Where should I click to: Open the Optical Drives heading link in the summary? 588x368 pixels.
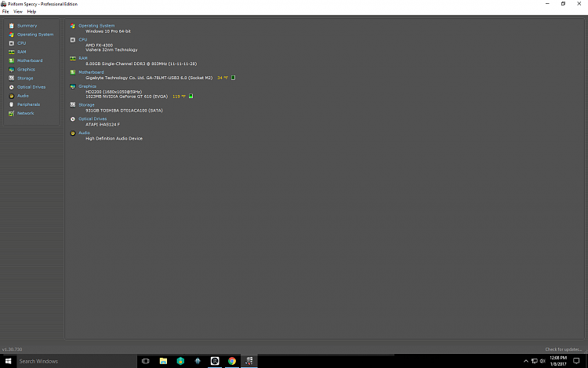tap(93, 119)
